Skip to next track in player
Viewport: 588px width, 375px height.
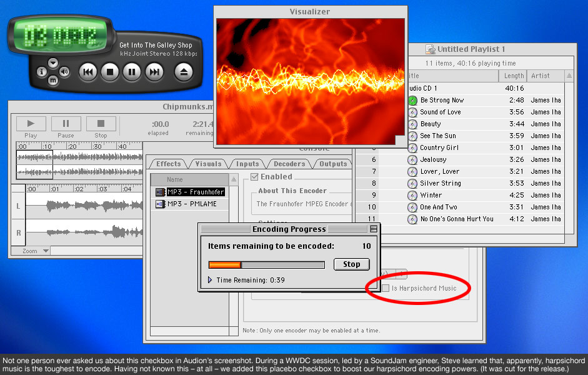click(154, 72)
